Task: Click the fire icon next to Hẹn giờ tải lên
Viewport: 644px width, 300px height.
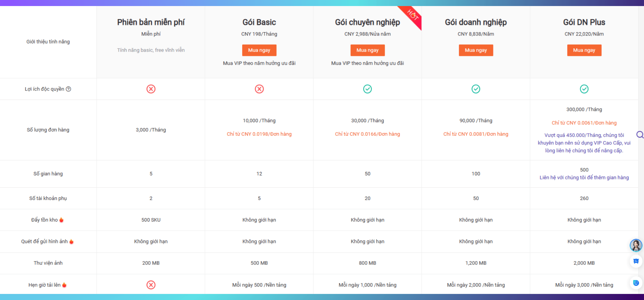Action: click(64, 285)
